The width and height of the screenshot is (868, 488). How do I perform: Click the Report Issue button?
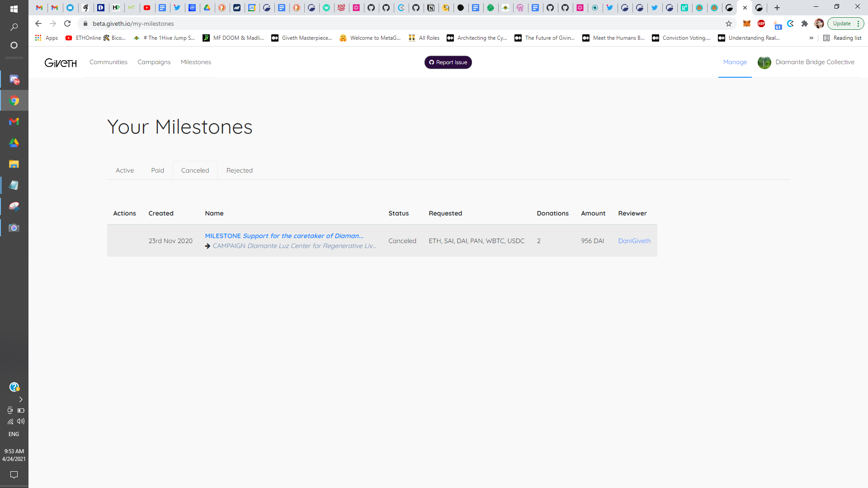(448, 62)
